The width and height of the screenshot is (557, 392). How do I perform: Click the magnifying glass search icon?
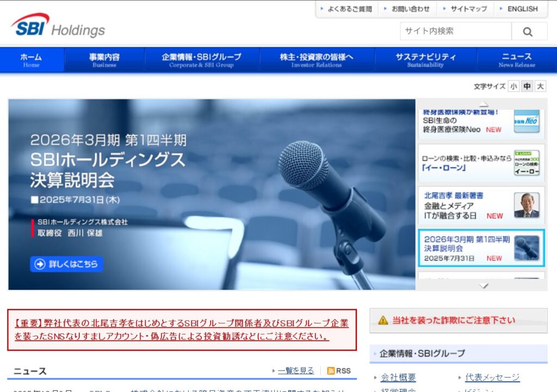click(x=528, y=32)
